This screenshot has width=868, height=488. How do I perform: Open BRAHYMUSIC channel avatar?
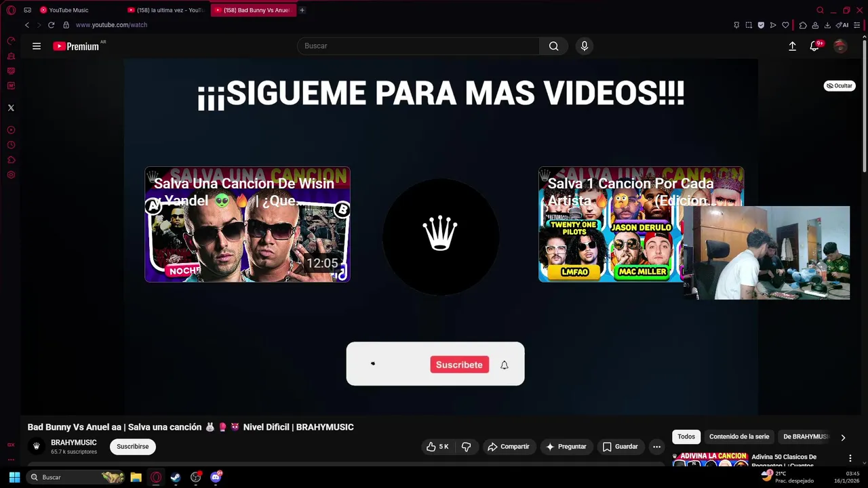pyautogui.click(x=37, y=447)
